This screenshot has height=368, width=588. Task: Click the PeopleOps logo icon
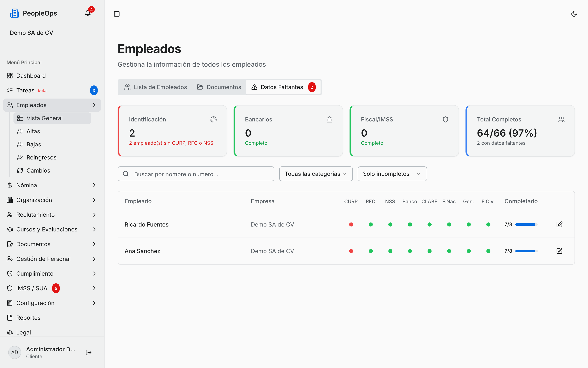[x=14, y=13]
